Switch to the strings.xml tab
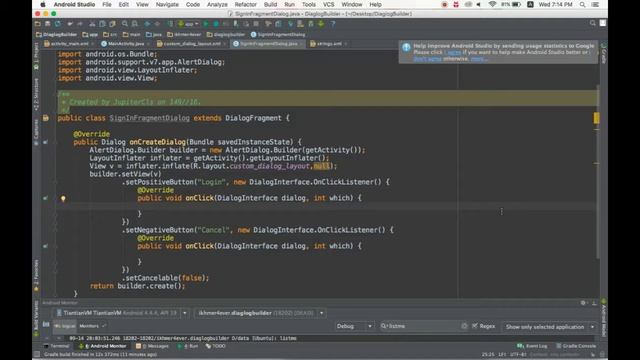This screenshot has width=640, height=360. click(x=329, y=44)
